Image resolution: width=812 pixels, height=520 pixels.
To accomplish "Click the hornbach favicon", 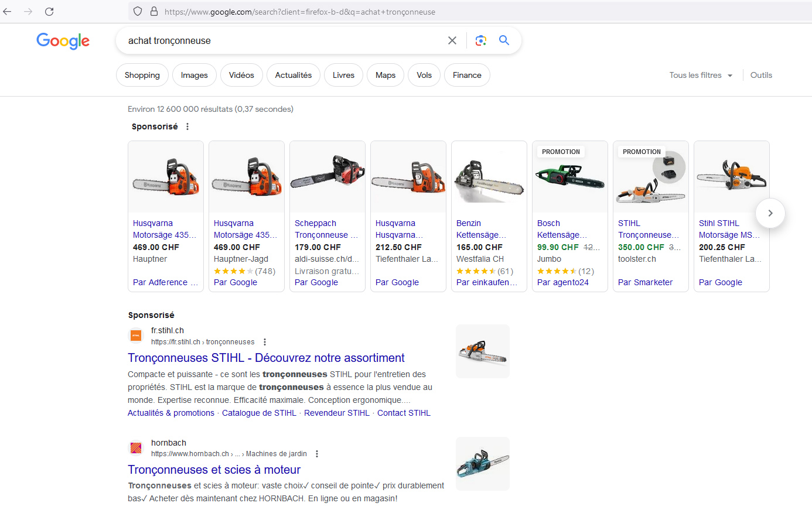I will pos(136,448).
